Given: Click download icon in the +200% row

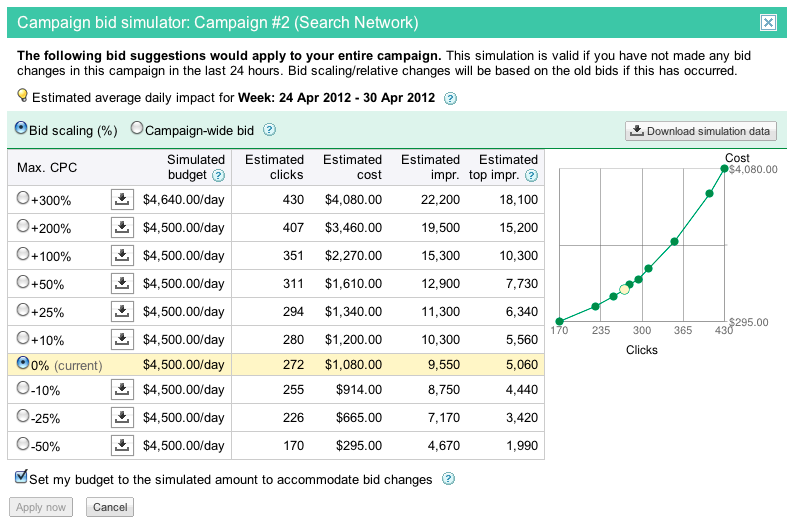Looking at the screenshot, I should tap(121, 228).
